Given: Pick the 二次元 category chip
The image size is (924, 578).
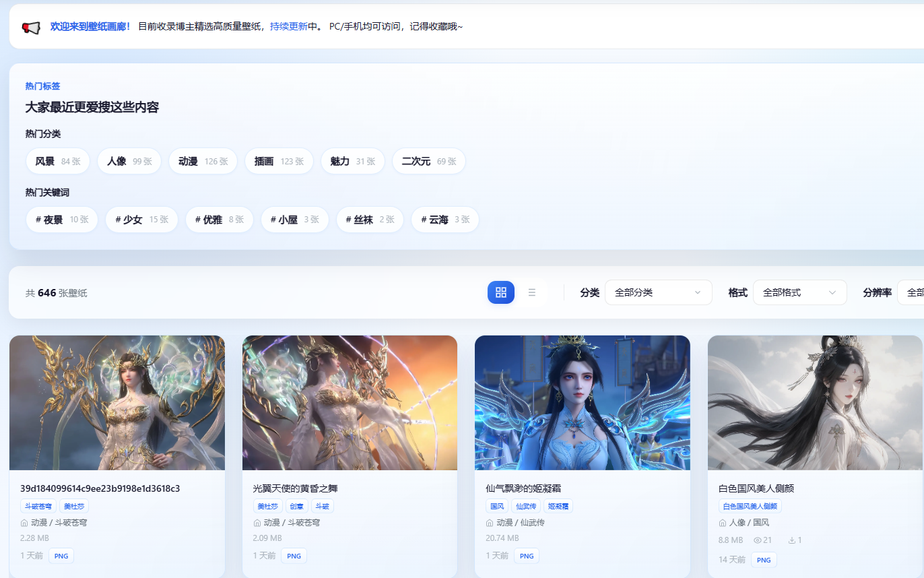Looking at the screenshot, I should (x=429, y=161).
